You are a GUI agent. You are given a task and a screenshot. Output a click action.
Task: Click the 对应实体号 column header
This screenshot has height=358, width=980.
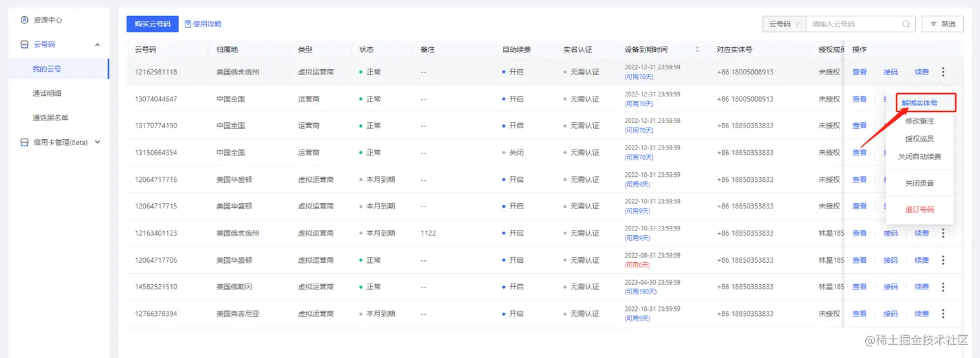[734, 49]
